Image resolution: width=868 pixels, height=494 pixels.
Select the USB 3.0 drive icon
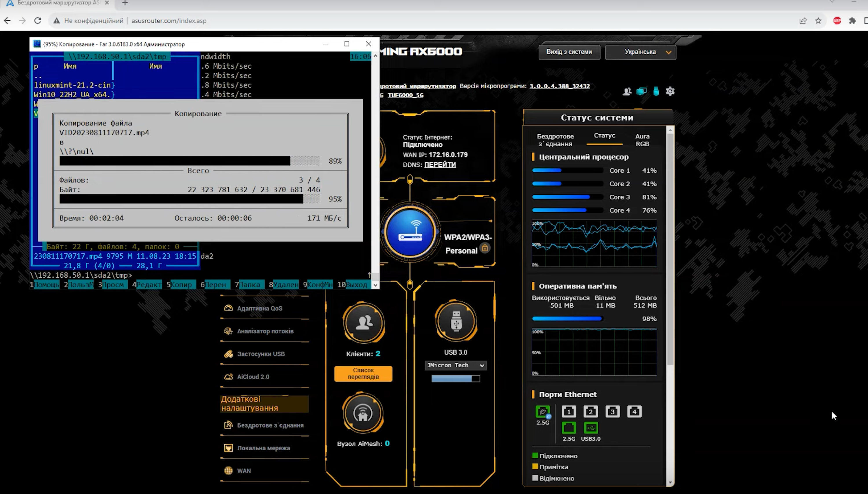pyautogui.click(x=456, y=321)
